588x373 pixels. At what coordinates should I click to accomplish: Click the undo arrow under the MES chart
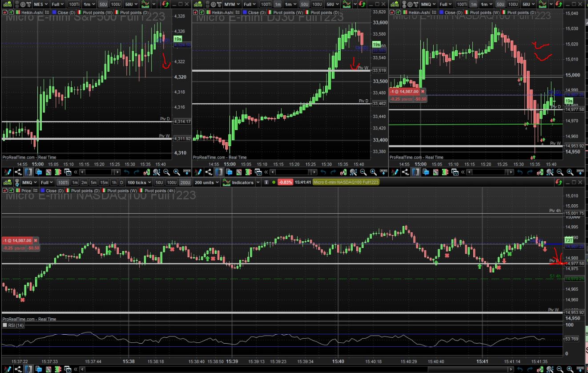pyautogui.click(x=127, y=172)
